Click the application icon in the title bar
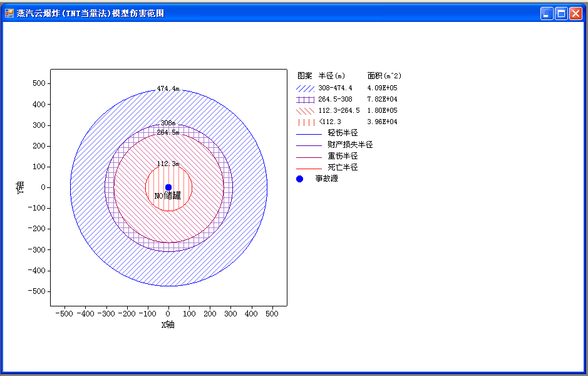 [x=9, y=14]
